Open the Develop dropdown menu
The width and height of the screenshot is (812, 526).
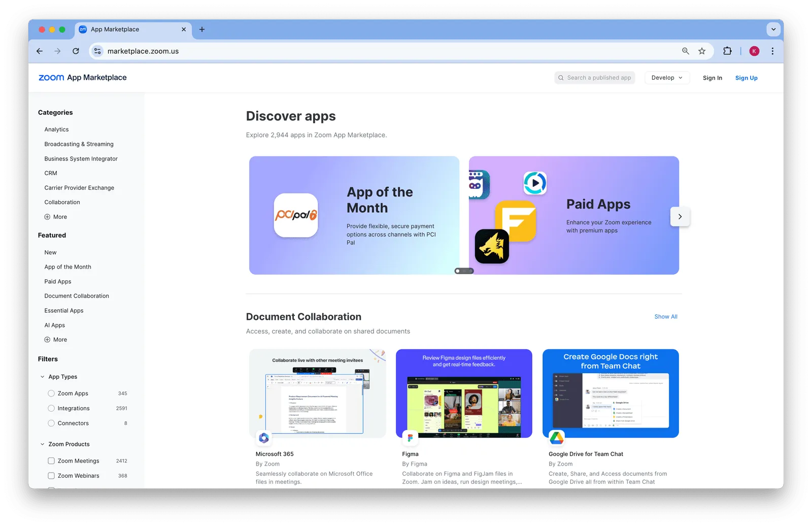click(x=667, y=78)
